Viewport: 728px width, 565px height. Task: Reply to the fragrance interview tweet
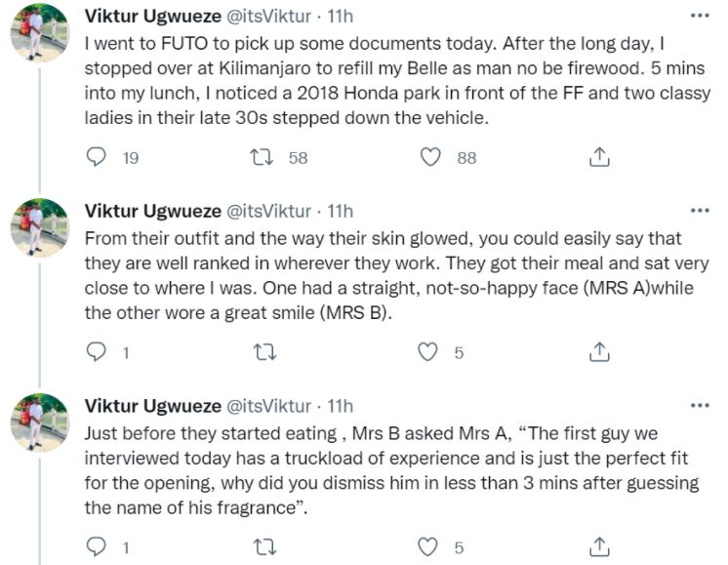coord(97,545)
